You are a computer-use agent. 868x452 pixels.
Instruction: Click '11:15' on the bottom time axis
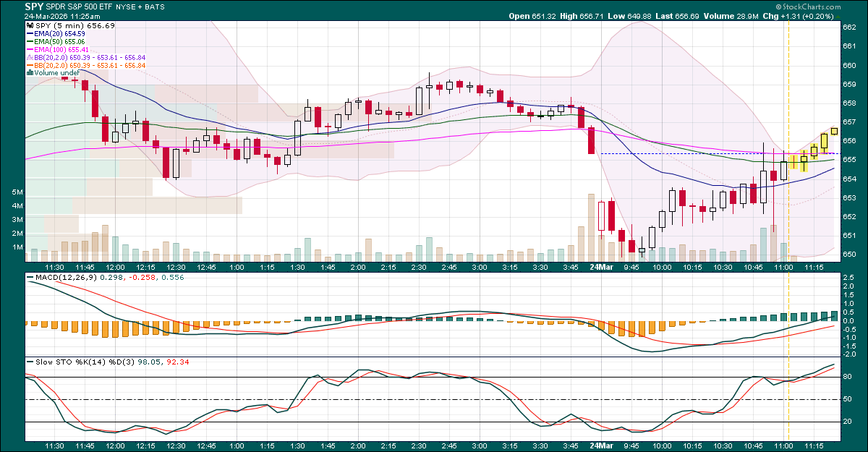pyautogui.click(x=814, y=446)
